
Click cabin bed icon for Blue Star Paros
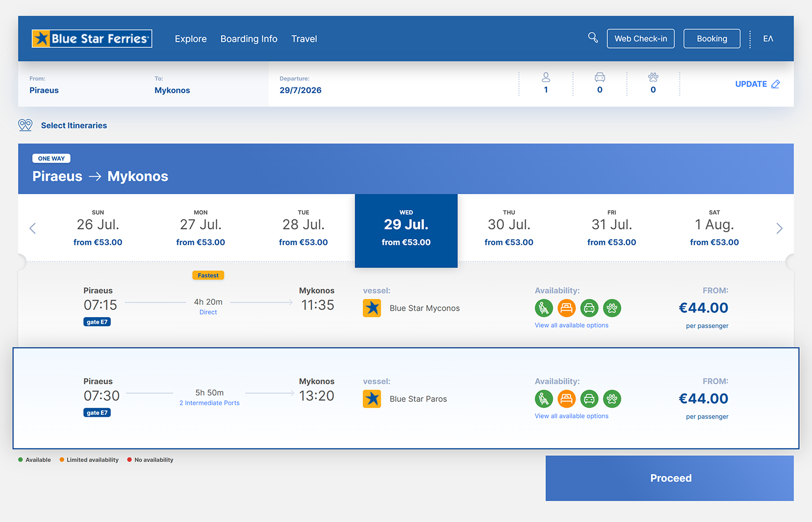566,399
